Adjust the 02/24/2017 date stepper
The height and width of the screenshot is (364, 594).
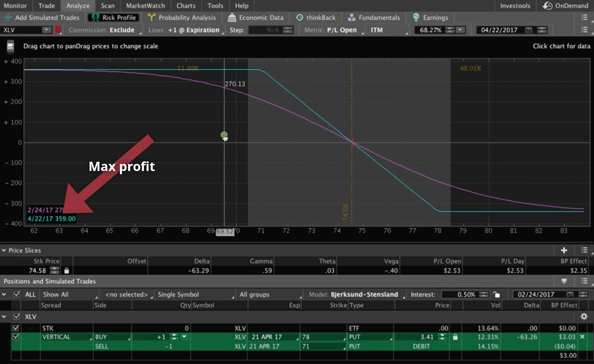click(x=583, y=294)
